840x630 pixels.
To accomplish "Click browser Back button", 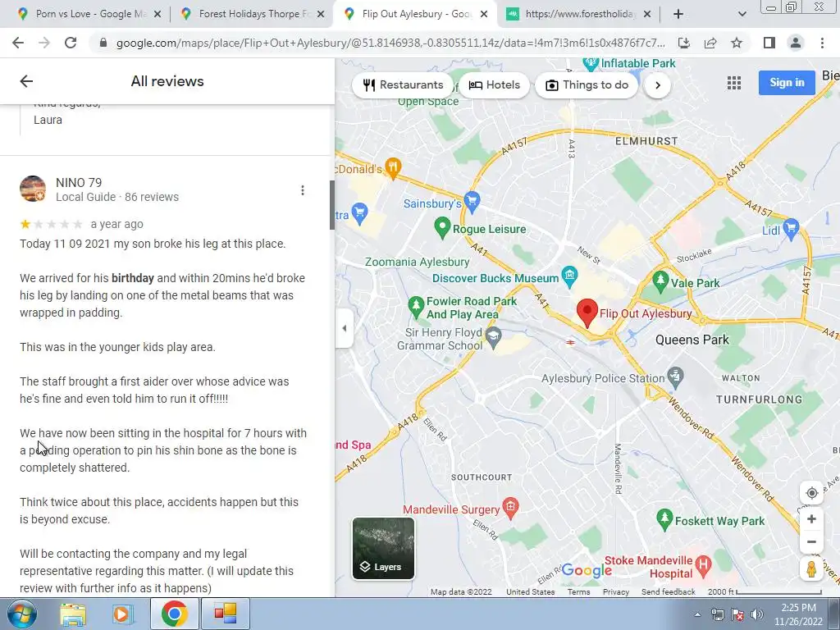I will pos(18,43).
